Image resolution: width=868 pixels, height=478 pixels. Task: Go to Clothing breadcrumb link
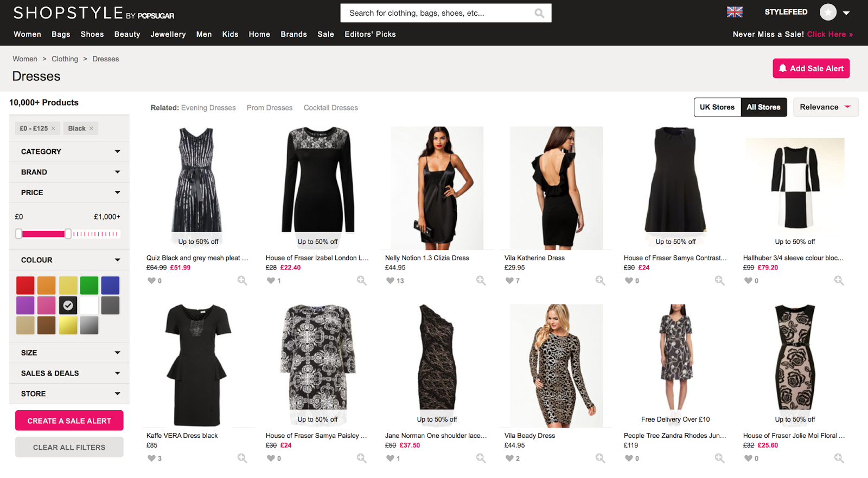pos(65,59)
